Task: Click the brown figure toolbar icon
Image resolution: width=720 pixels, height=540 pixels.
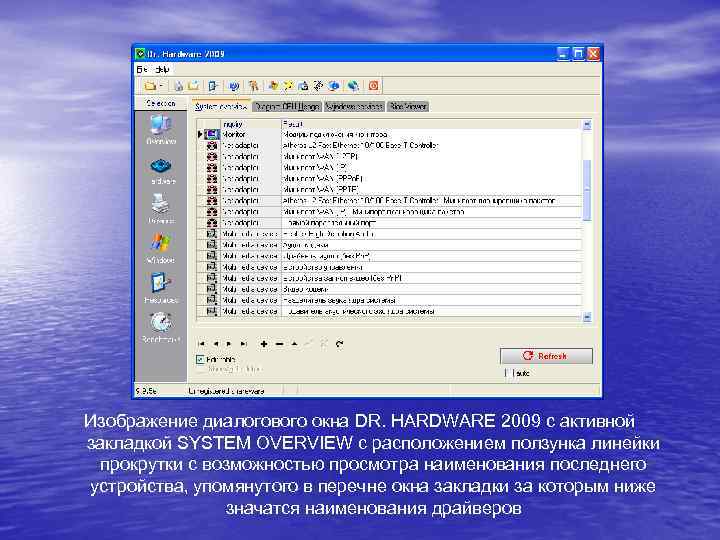Action: (x=253, y=86)
